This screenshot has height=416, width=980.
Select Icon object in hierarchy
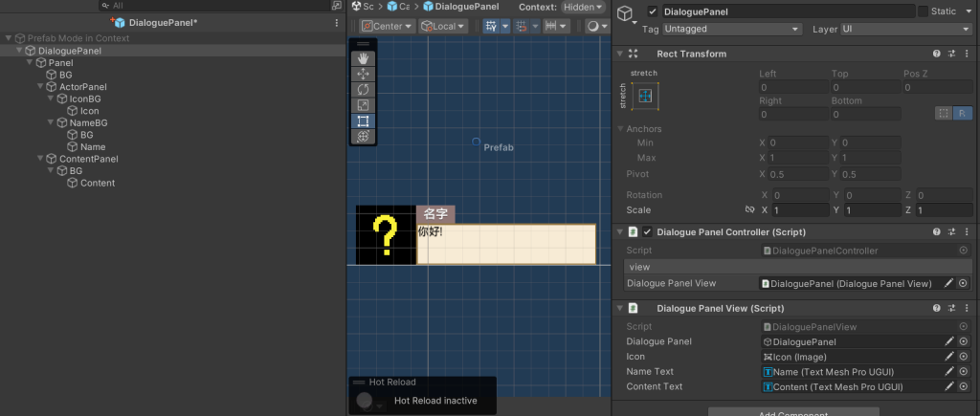tap(89, 111)
